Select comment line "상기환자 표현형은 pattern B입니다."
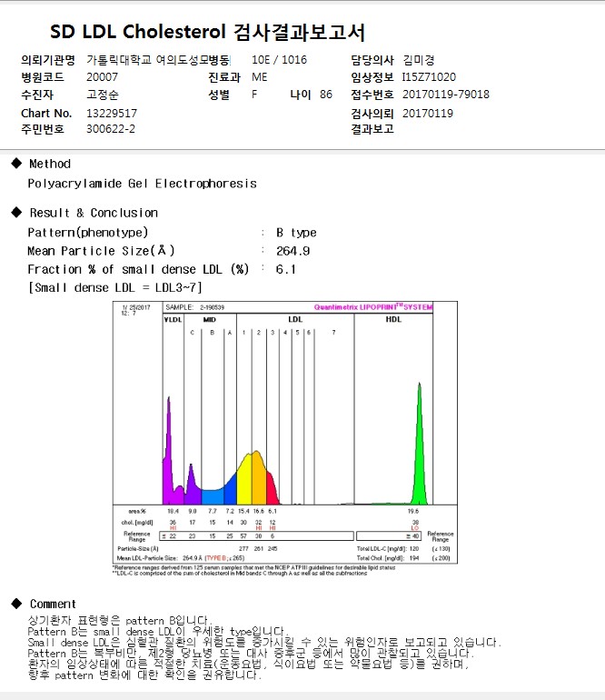The width and height of the screenshot is (605, 700). 120,621
